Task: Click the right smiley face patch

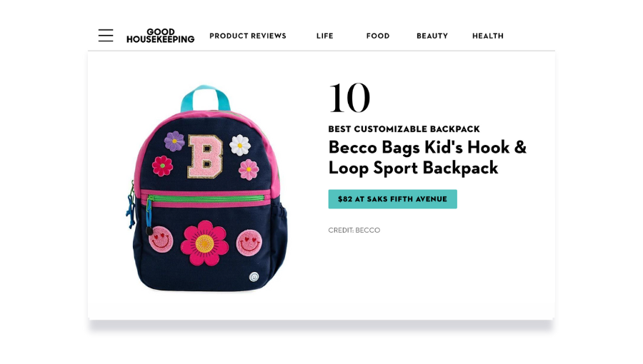Action: (x=249, y=243)
